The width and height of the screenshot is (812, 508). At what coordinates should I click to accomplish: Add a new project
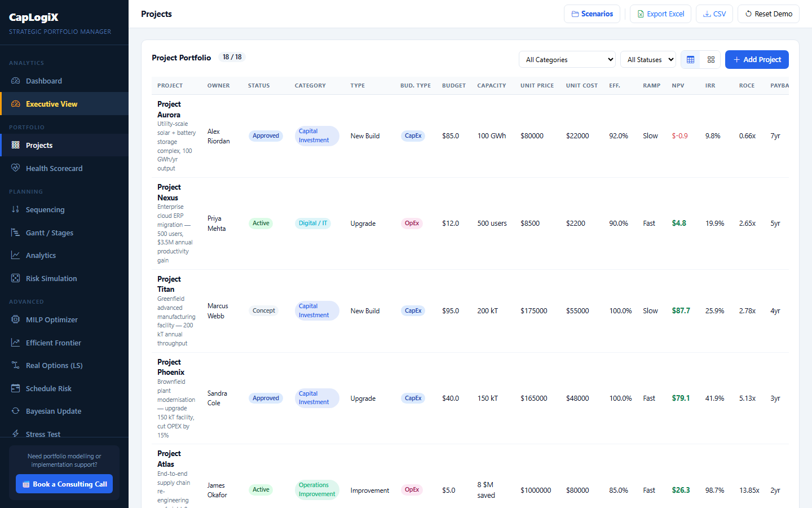[x=757, y=59]
